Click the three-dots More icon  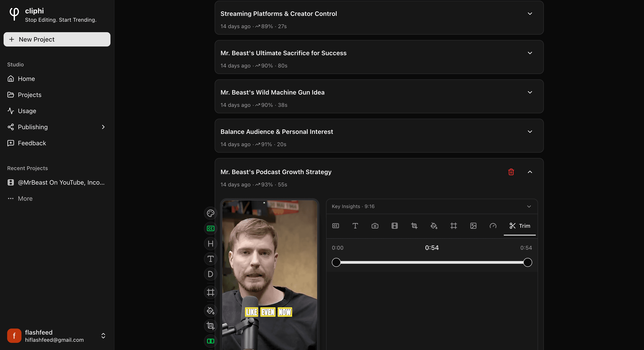(x=11, y=199)
